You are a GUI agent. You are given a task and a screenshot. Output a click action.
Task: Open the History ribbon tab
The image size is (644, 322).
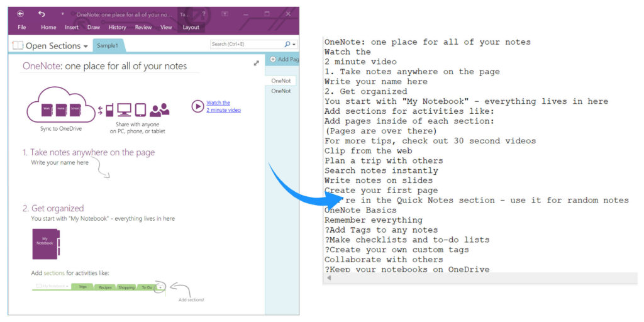118,28
